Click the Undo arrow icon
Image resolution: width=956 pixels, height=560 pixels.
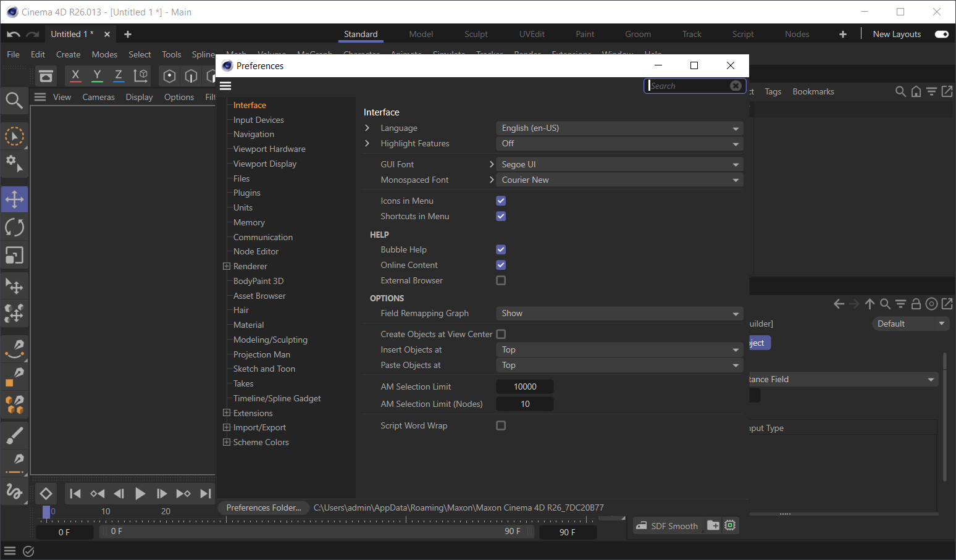pyautogui.click(x=14, y=35)
